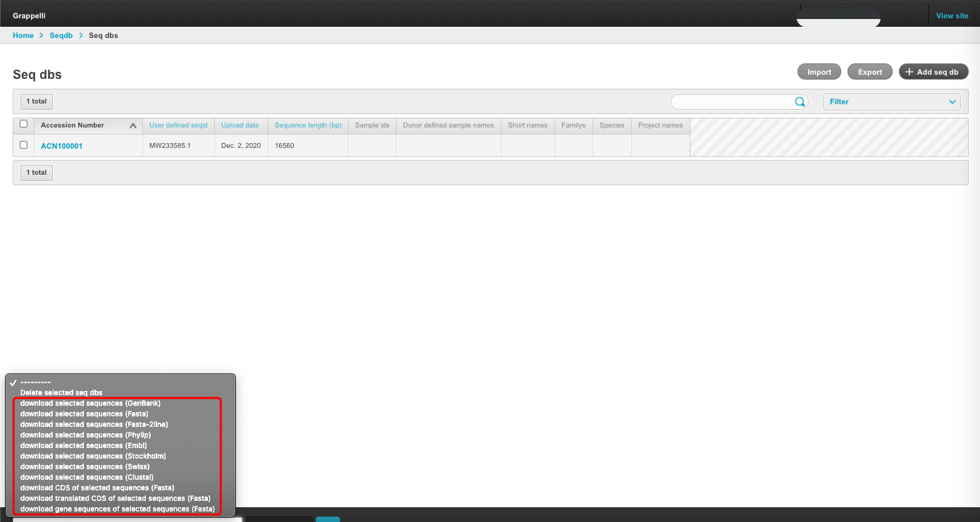
Task: Click the search magnifier icon
Action: click(x=800, y=101)
